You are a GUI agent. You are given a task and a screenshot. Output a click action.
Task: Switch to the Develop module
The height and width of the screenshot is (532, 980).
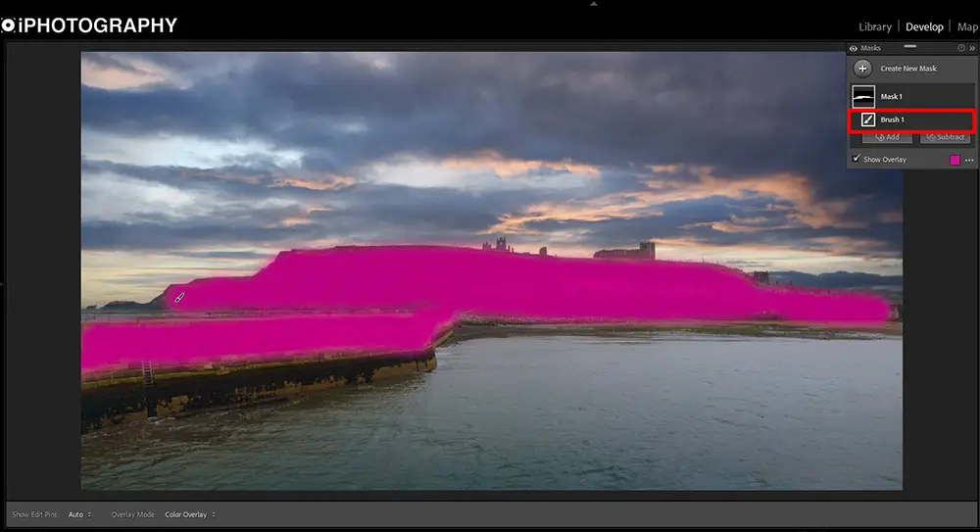924,26
